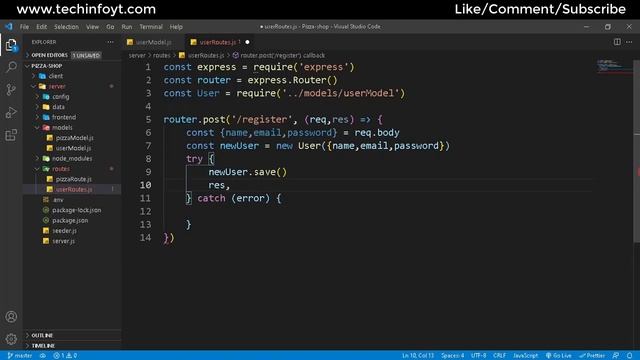The height and width of the screenshot is (360, 640).
Task: Open the Accounts menu icon
Action: point(11,317)
